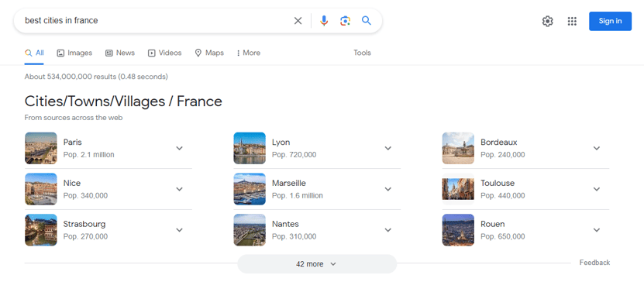Open settings gear icon

click(547, 22)
